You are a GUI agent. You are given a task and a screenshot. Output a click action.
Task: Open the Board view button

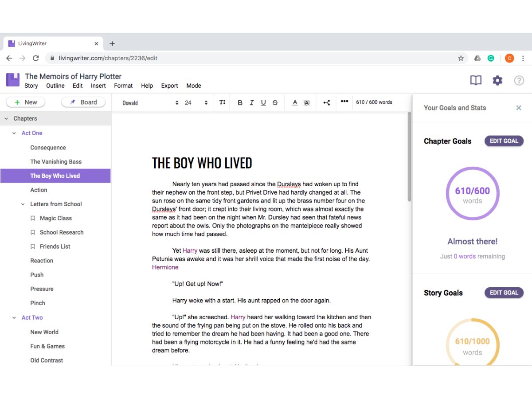pos(83,102)
